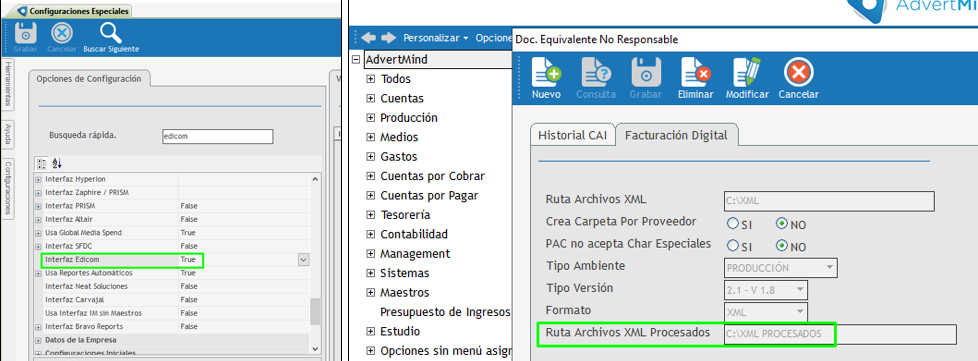Click the Grabar icon in Configuraciones Especiales
Viewport: 978px width, 361px height.
point(26,33)
